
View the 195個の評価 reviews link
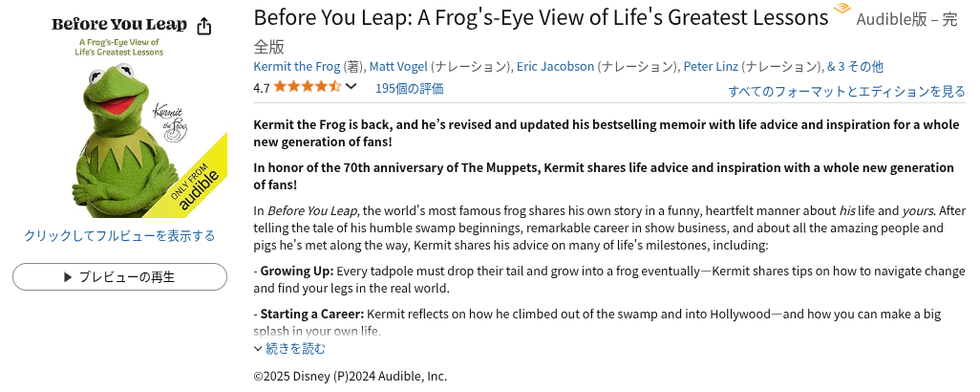pos(409,88)
